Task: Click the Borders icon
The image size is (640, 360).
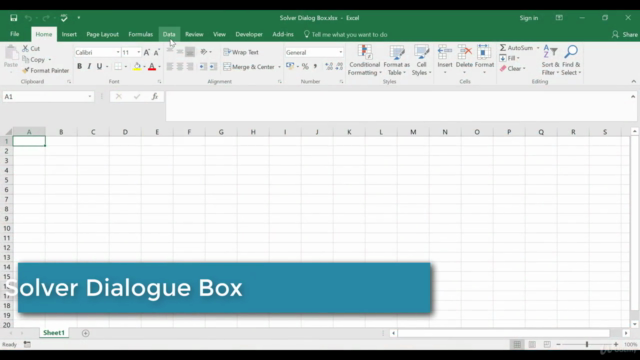Action: [118, 67]
